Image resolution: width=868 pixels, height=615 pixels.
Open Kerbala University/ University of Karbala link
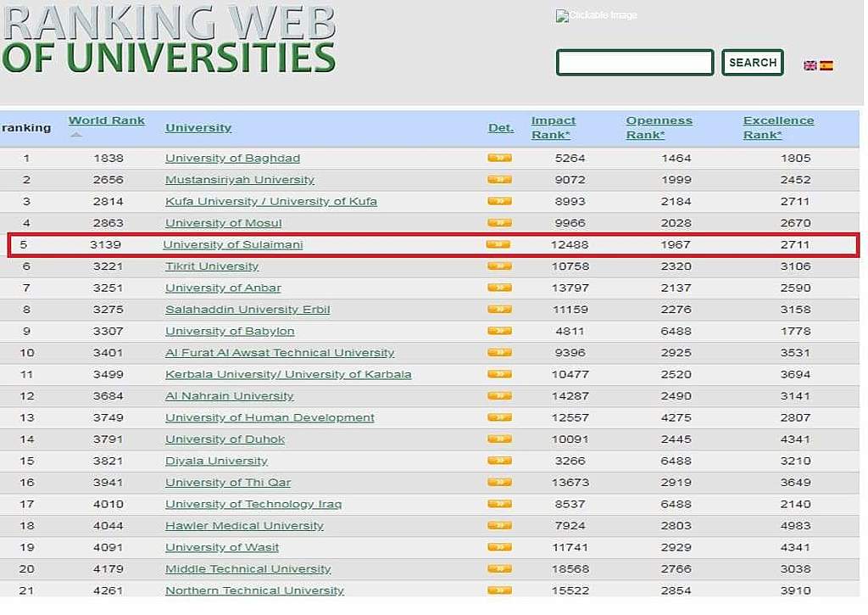pyautogui.click(x=288, y=375)
